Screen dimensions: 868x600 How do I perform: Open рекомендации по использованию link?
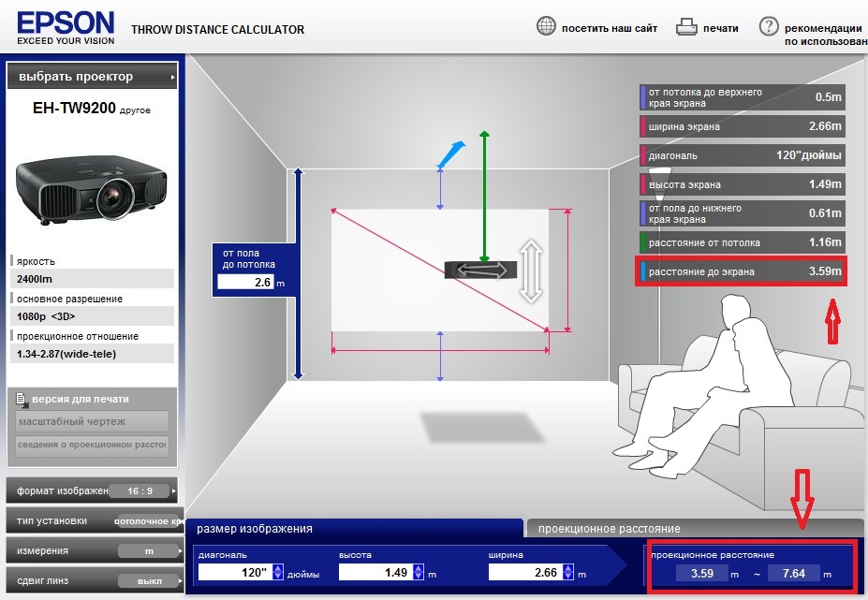click(826, 35)
